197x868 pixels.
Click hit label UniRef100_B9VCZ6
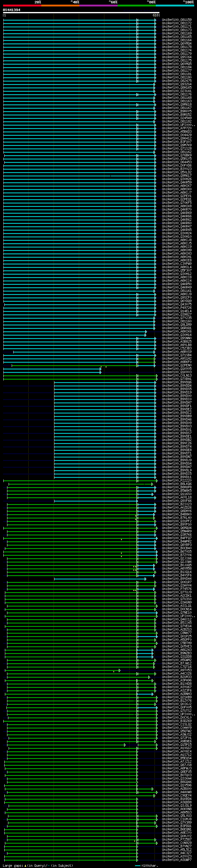coord(177,443)
